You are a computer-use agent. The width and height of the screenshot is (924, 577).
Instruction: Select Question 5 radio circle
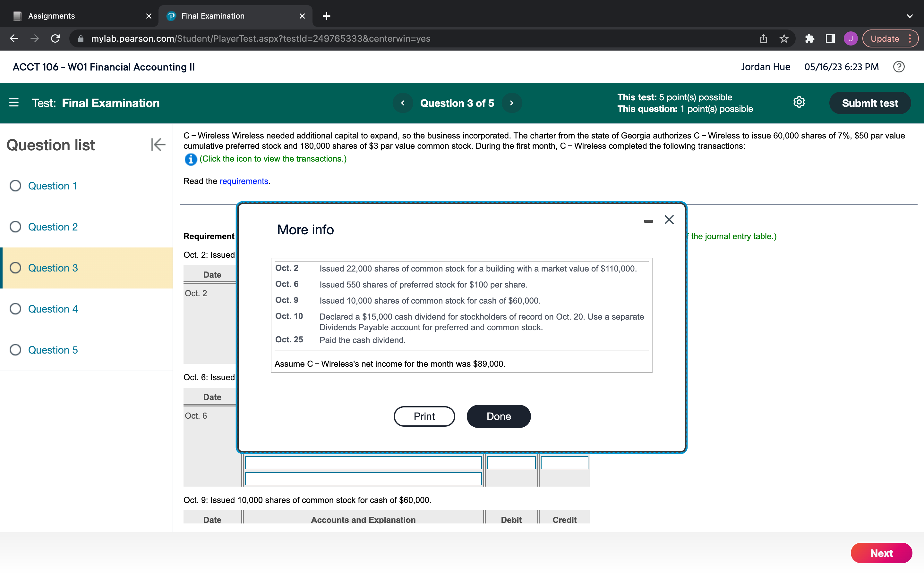coord(15,350)
